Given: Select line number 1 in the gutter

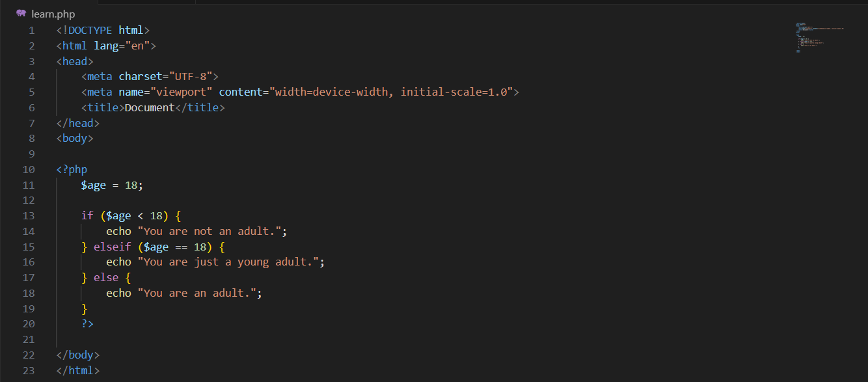Looking at the screenshot, I should click(32, 31).
